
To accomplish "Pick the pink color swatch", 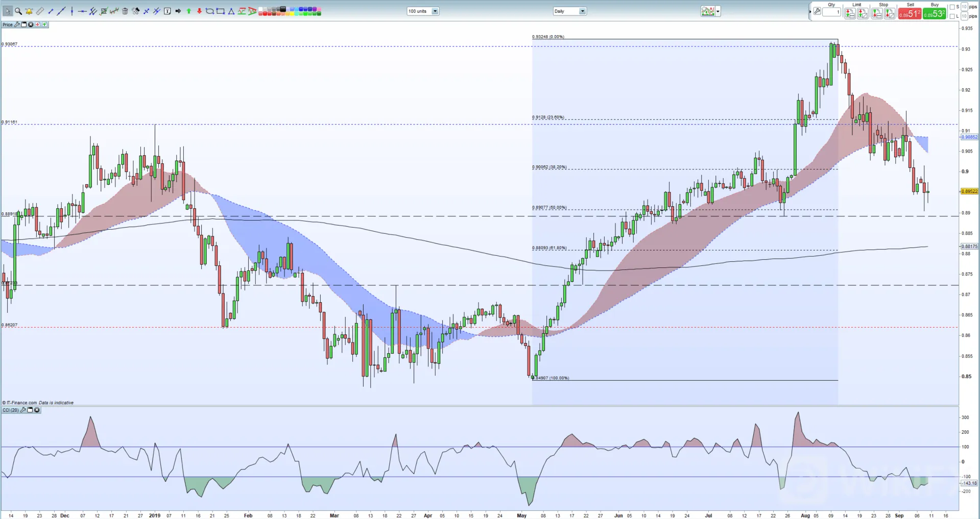I will pyautogui.click(x=319, y=9).
